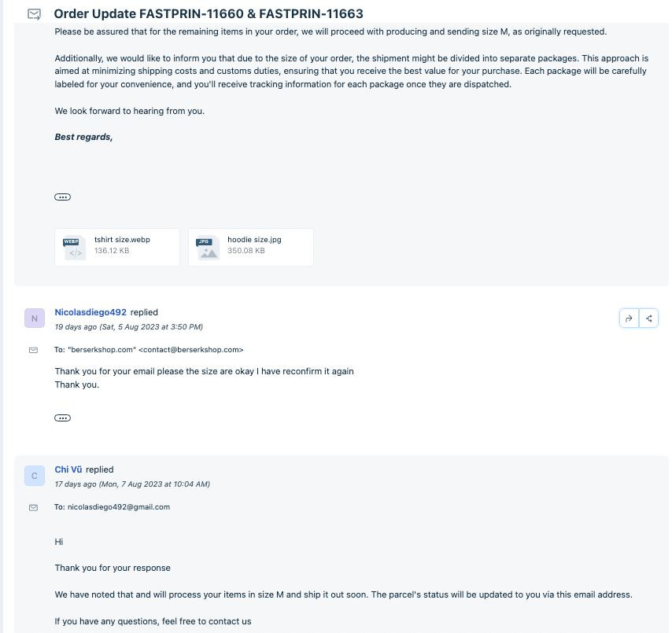Expand hidden content under Nicolasdiego492's message
672x633 pixels.
[63, 418]
